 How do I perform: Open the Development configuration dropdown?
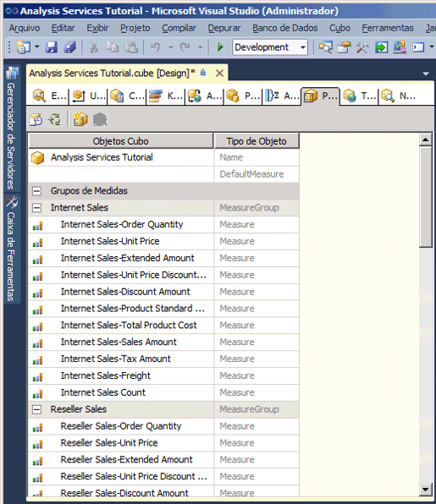pos(270,47)
